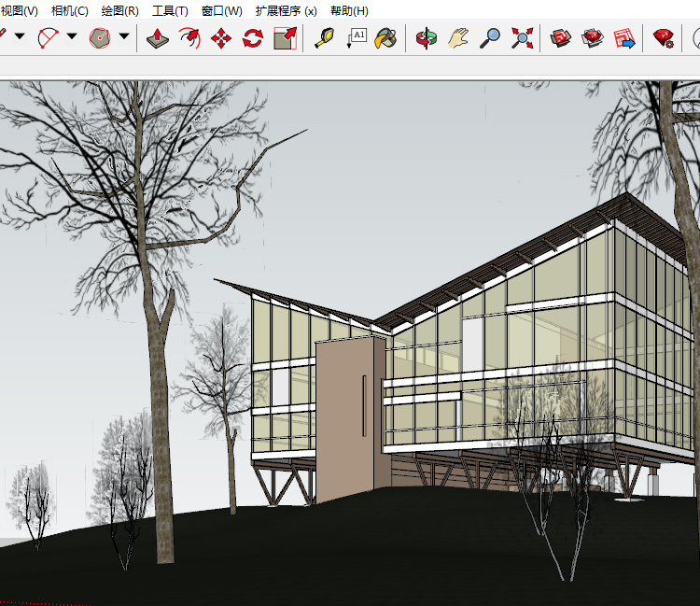700x606 pixels.
Task: Open the 相机(C) menu
Action: click(70, 10)
